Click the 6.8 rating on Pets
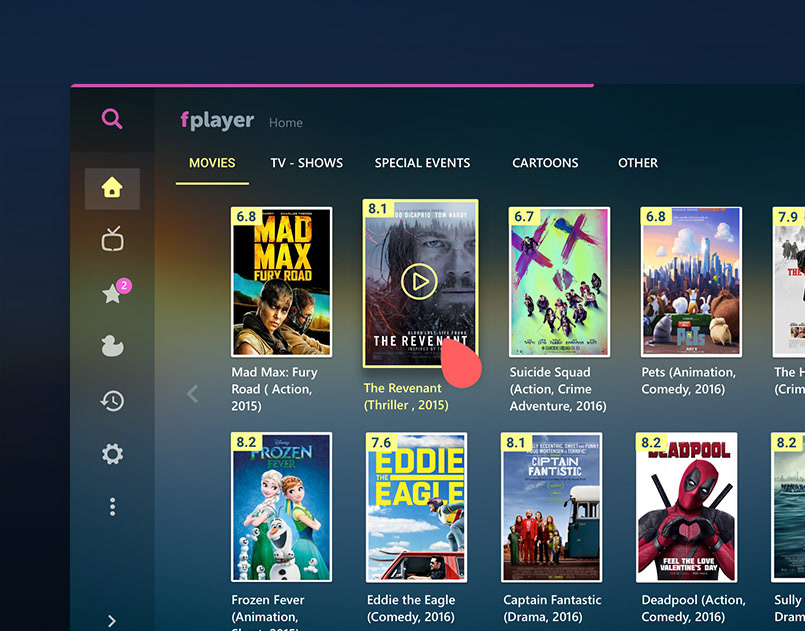This screenshot has height=631, width=805. pyautogui.click(x=656, y=216)
